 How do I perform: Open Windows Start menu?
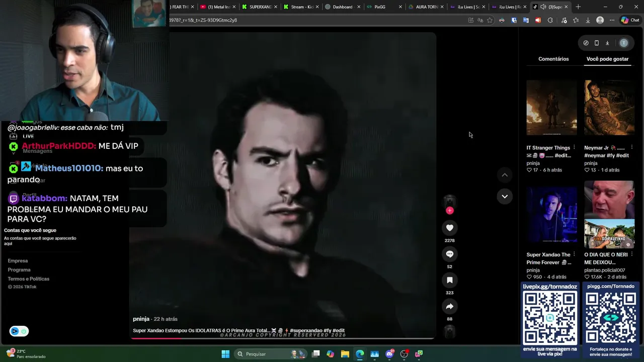[225, 354]
